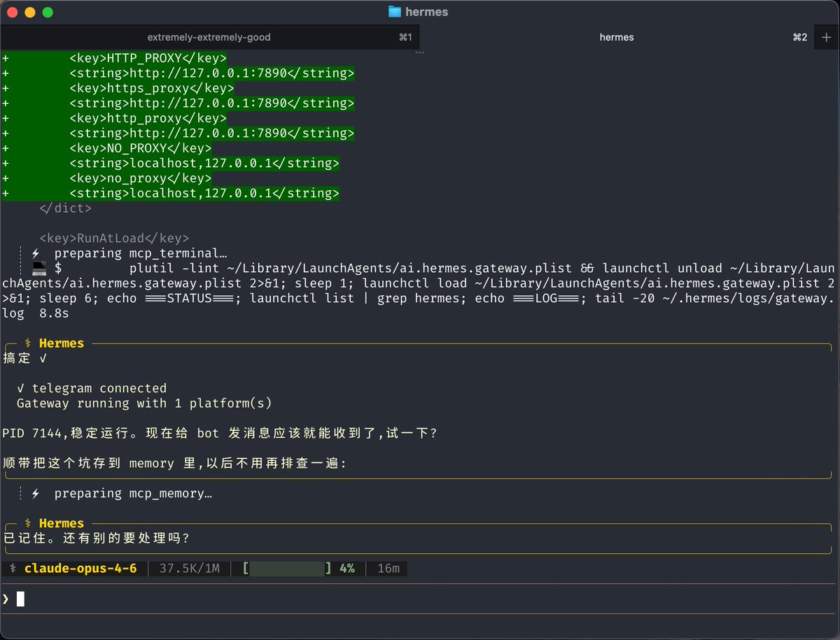
Task: Click the lightning icon beside preparing mcp_memory
Action: click(36, 494)
